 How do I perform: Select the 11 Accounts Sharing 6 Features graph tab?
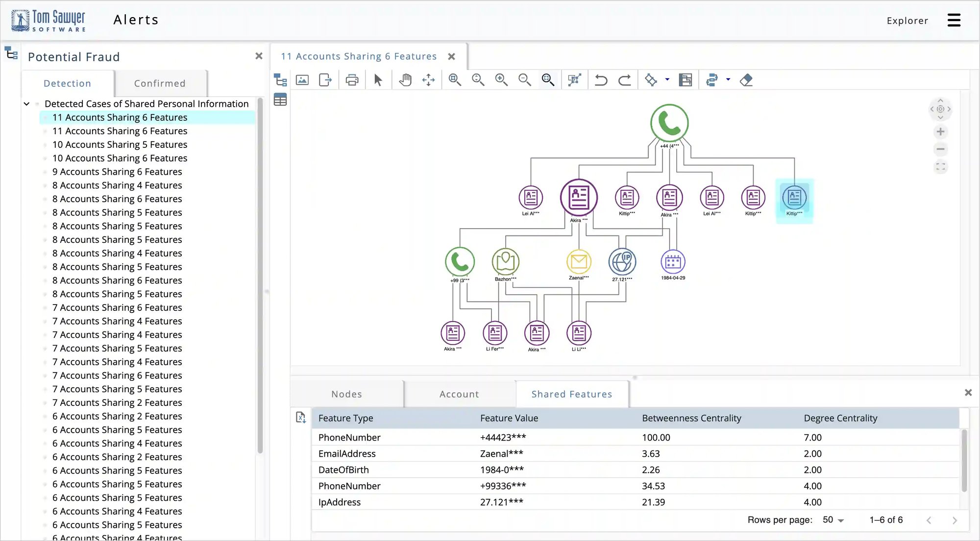click(x=359, y=56)
